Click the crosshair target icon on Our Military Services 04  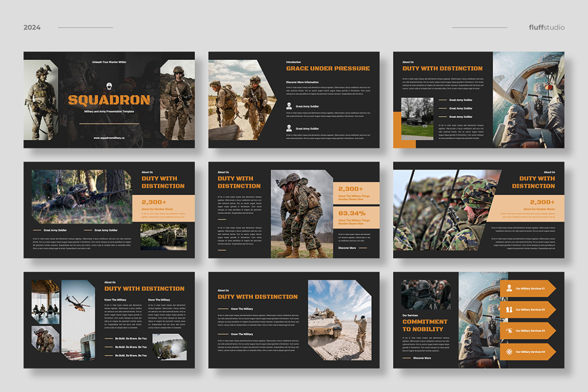click(509, 351)
